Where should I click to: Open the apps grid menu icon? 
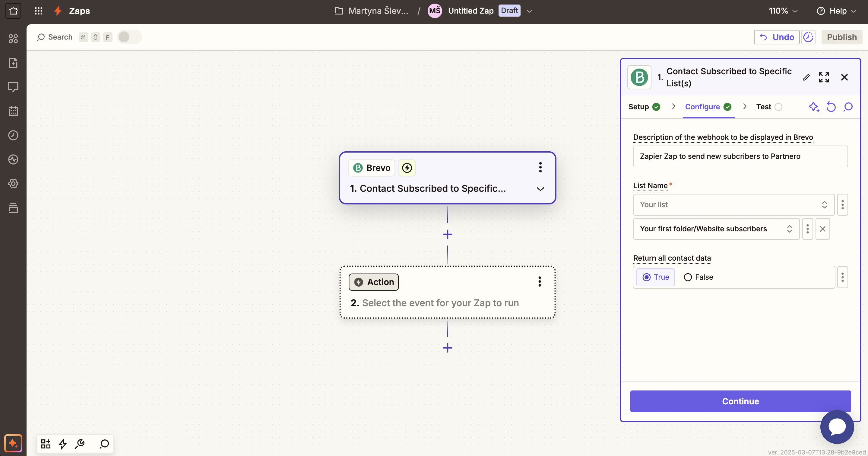pos(38,11)
